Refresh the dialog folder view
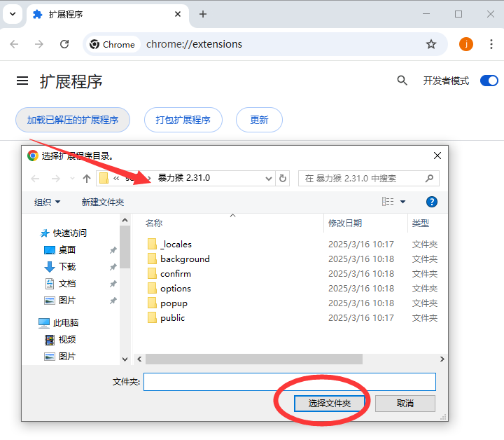Viewport: 504px width, 440px height. [283, 178]
